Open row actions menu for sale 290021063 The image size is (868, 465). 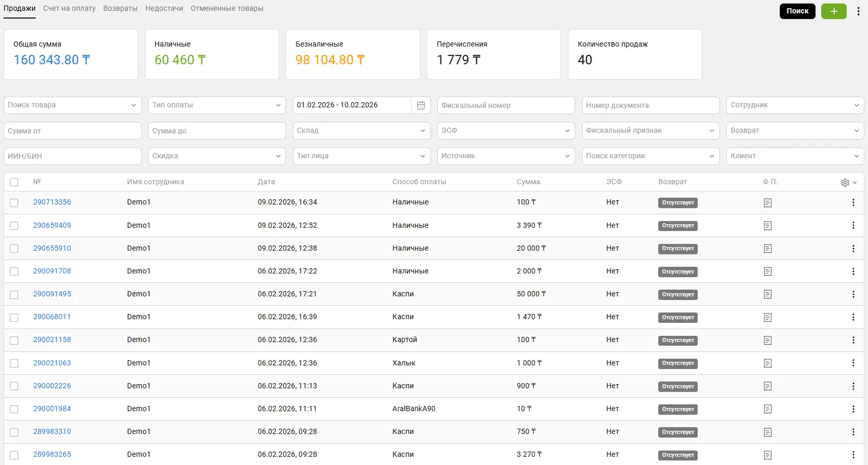853,363
